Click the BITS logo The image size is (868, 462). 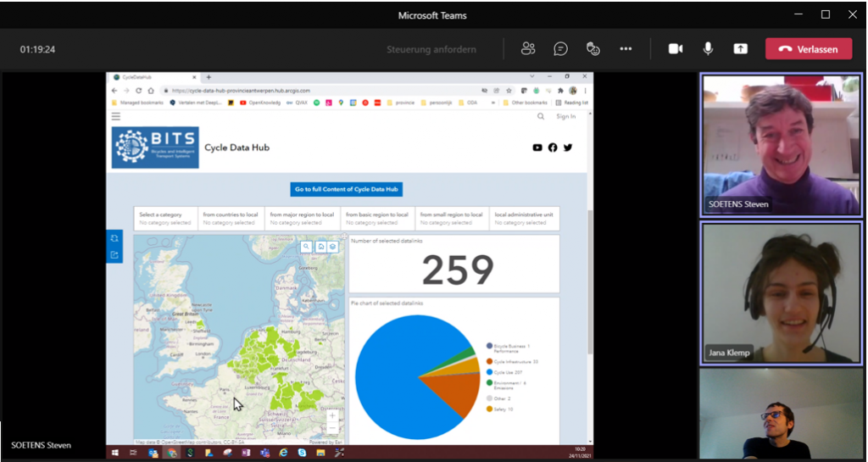(x=155, y=148)
